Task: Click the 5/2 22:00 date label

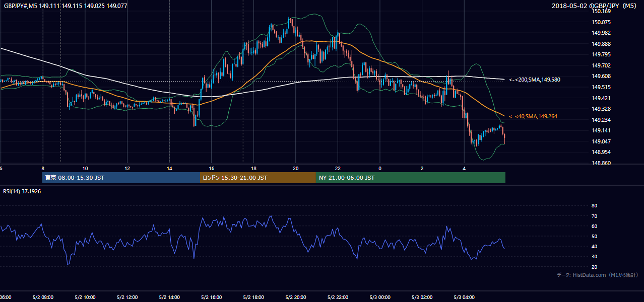Action: (x=338, y=297)
